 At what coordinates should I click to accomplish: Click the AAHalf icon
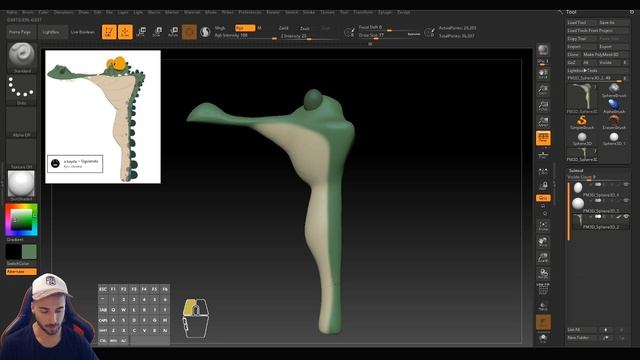[543, 122]
